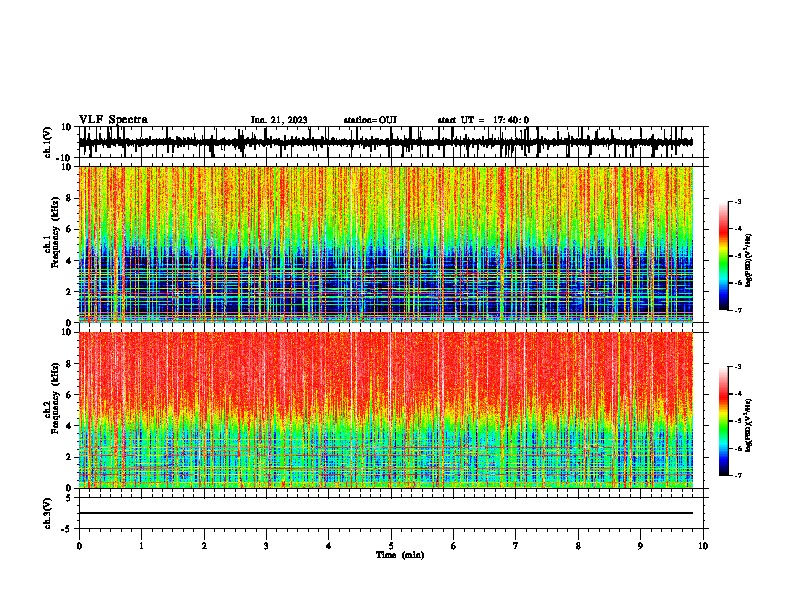Click the "-3" label on ch.1 color scale
The width and height of the screenshot is (792, 612).
737,202
